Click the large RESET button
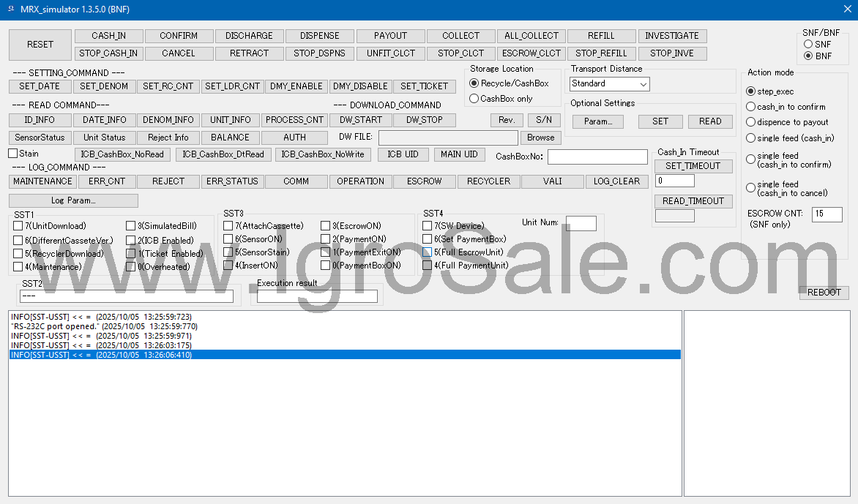Viewport: 858px width, 504px height. [40, 45]
